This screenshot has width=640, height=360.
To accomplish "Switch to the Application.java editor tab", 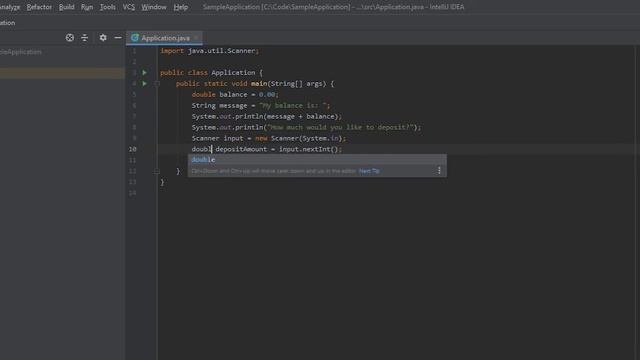I will (x=165, y=38).
